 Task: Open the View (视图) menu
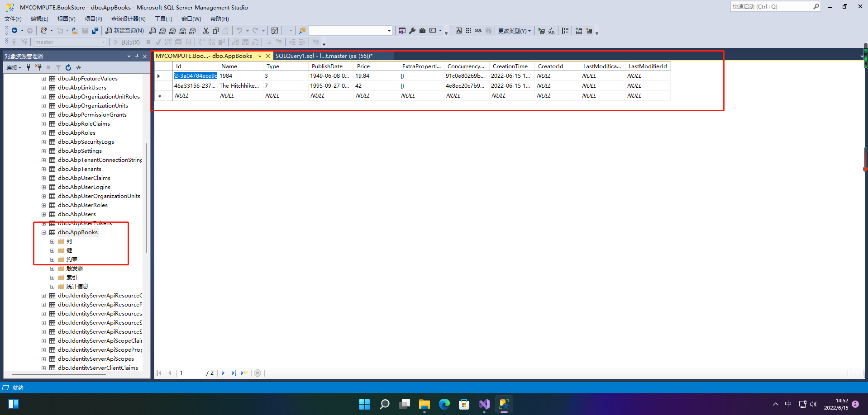[66, 19]
